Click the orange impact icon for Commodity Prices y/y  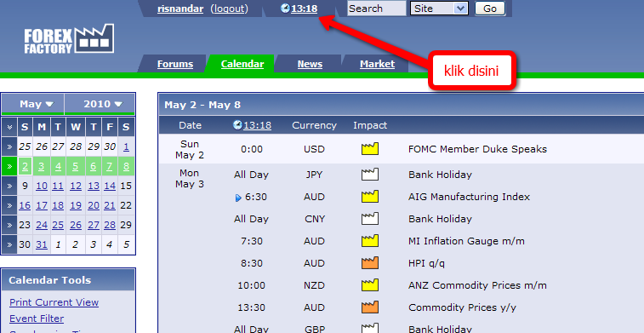coord(370,307)
